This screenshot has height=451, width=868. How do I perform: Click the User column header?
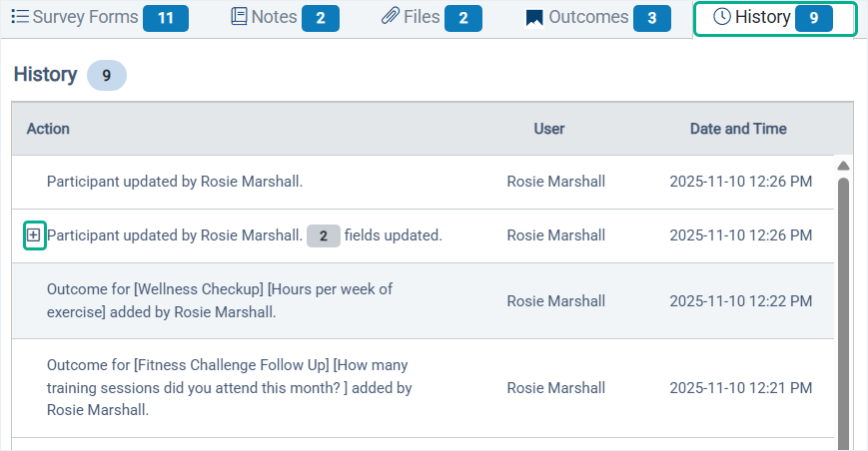coord(549,129)
